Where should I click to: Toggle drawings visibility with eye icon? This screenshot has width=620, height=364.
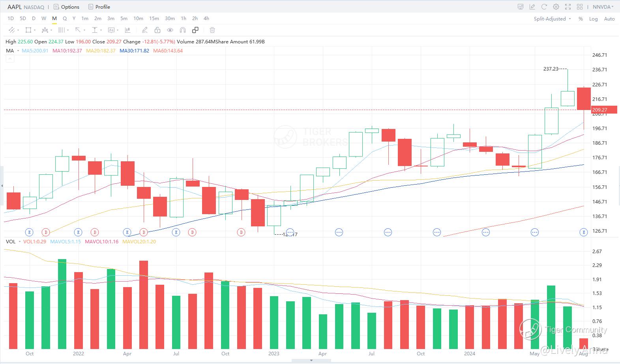pos(170,30)
